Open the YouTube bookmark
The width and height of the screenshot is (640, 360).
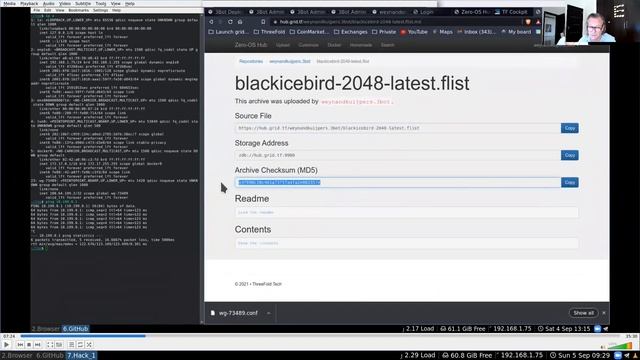tap(414, 32)
